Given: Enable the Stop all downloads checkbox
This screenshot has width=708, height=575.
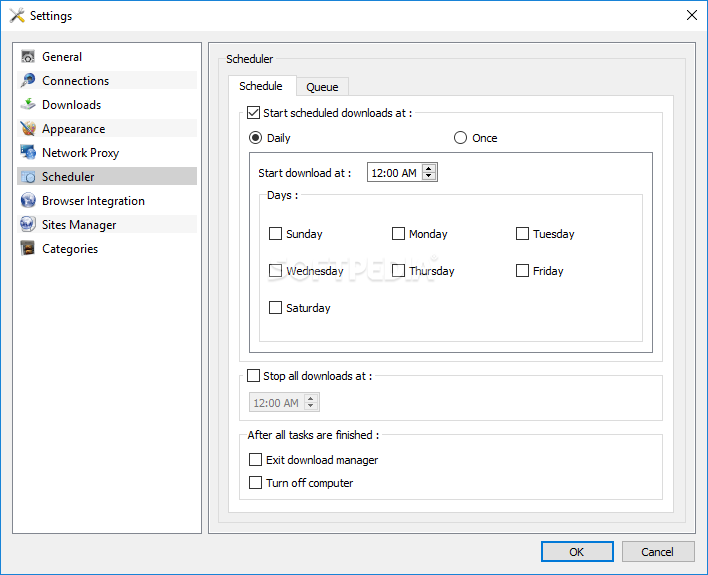Looking at the screenshot, I should coord(253,376).
